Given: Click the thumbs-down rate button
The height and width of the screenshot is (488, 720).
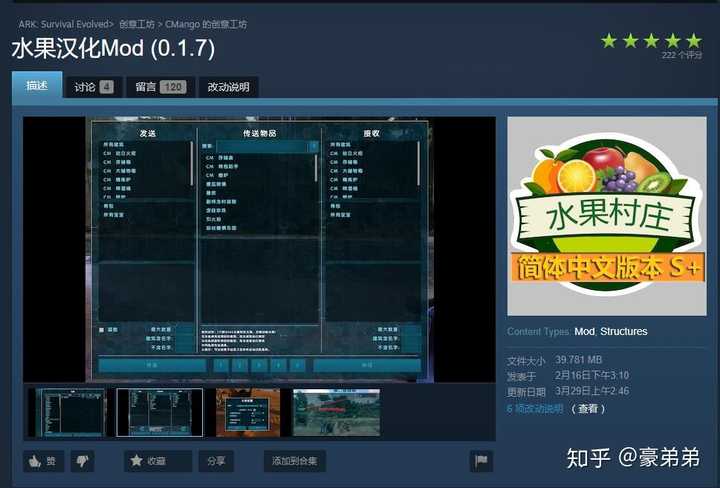Looking at the screenshot, I should click(x=83, y=461).
